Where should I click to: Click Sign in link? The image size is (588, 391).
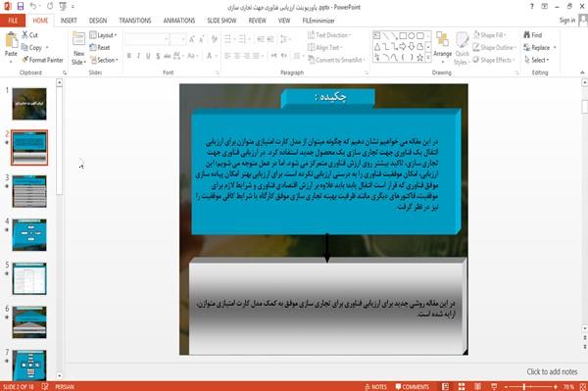pos(567,21)
